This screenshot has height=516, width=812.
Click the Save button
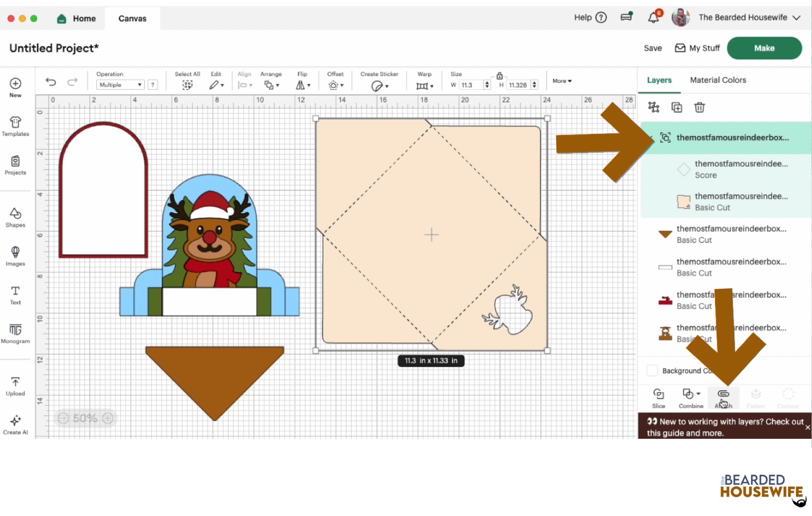(653, 48)
